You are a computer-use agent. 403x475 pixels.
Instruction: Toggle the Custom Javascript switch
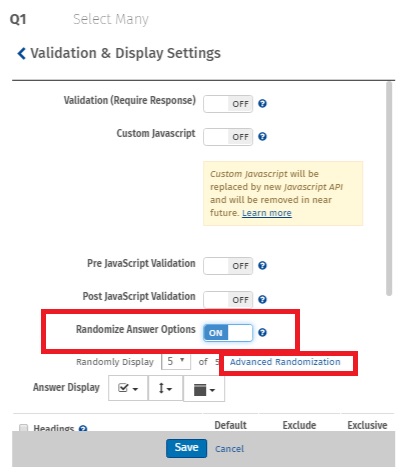coord(228,137)
